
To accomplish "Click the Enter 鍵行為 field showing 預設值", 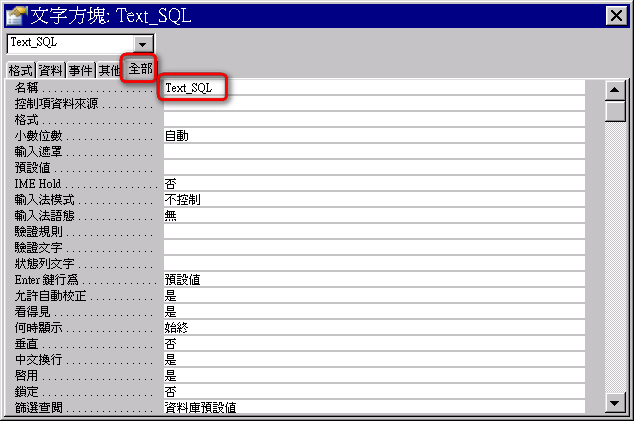I will pos(374,279).
